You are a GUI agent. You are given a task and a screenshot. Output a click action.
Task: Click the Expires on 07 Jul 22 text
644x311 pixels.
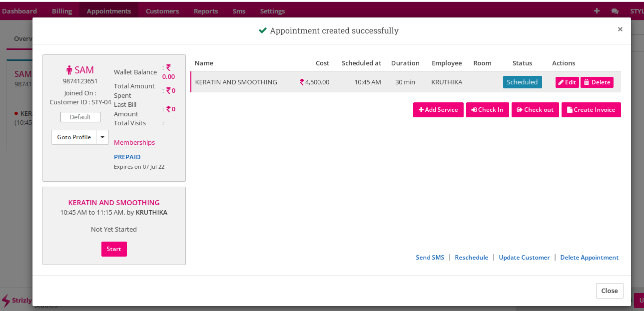139,167
